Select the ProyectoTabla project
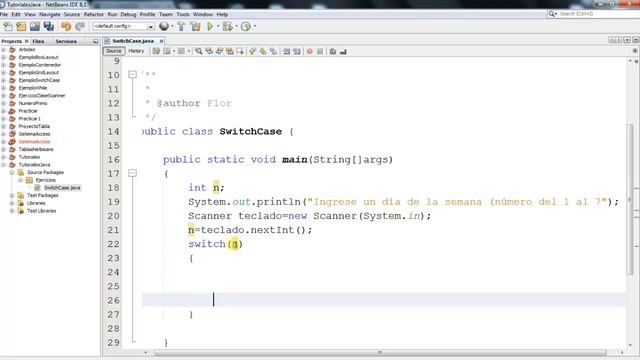The image size is (640, 360). coord(34,127)
